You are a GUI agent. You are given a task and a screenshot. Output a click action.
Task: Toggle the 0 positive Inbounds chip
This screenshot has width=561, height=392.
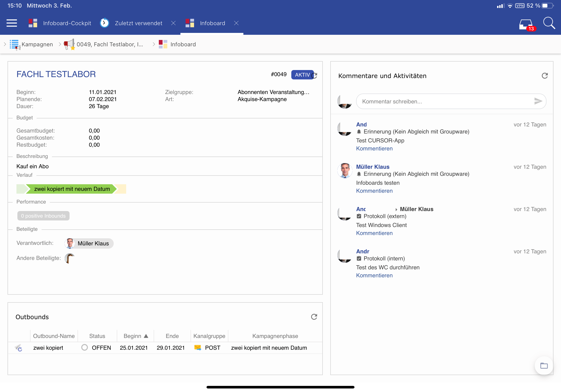click(43, 216)
